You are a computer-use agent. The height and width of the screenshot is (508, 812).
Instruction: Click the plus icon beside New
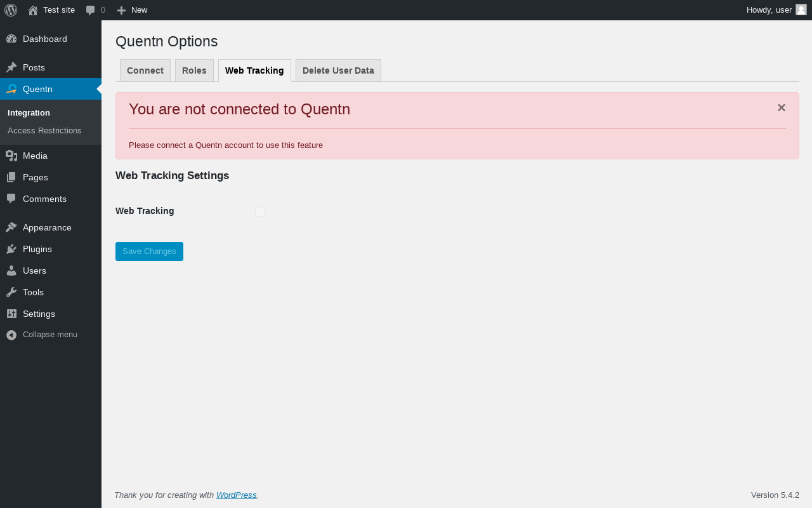121,10
